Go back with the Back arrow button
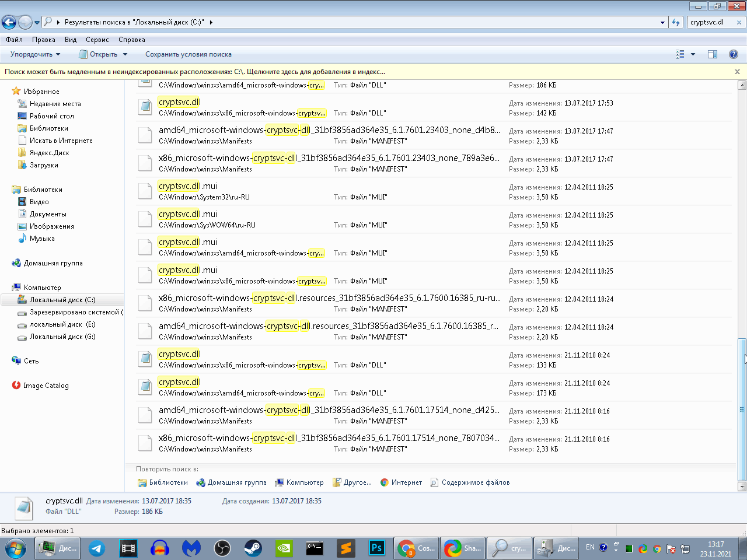Image resolution: width=747 pixels, height=560 pixels. 9,23
